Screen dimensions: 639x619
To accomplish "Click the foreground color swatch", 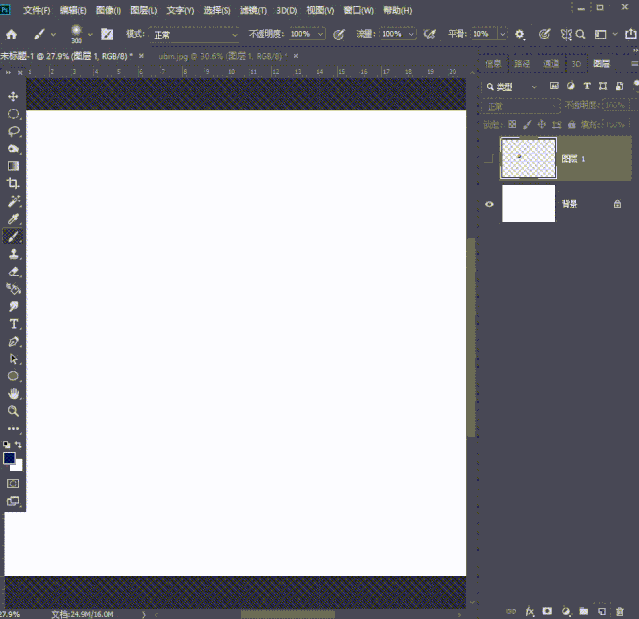I will point(10,458).
